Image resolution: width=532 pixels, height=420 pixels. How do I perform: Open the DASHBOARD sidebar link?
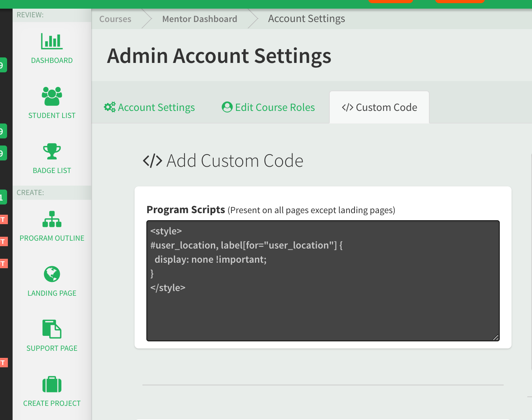tap(52, 61)
